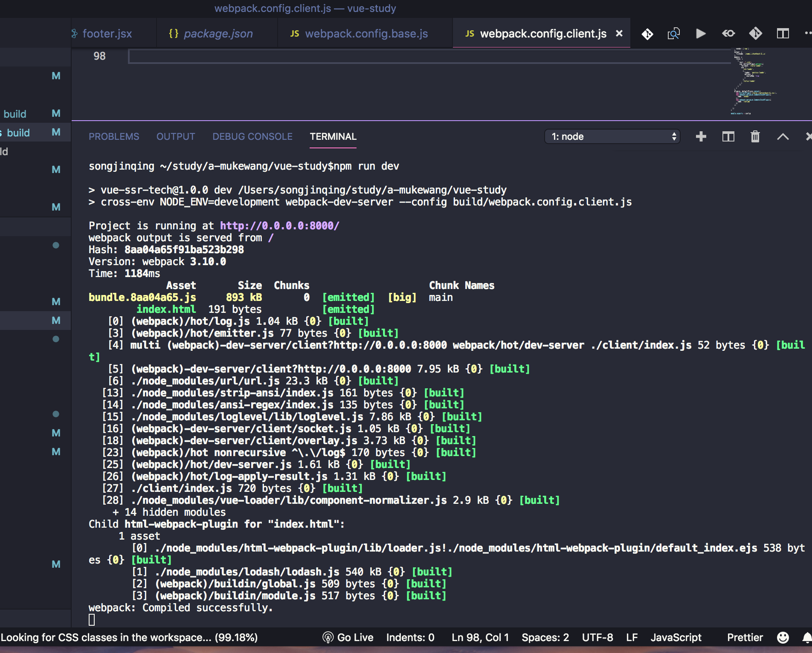Open notifications via the bell icon
This screenshot has width=812, height=653.
807,638
